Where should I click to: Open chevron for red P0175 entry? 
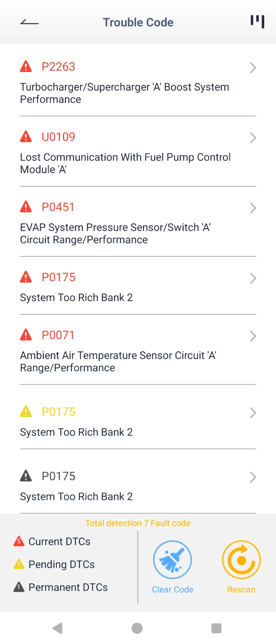point(253,278)
